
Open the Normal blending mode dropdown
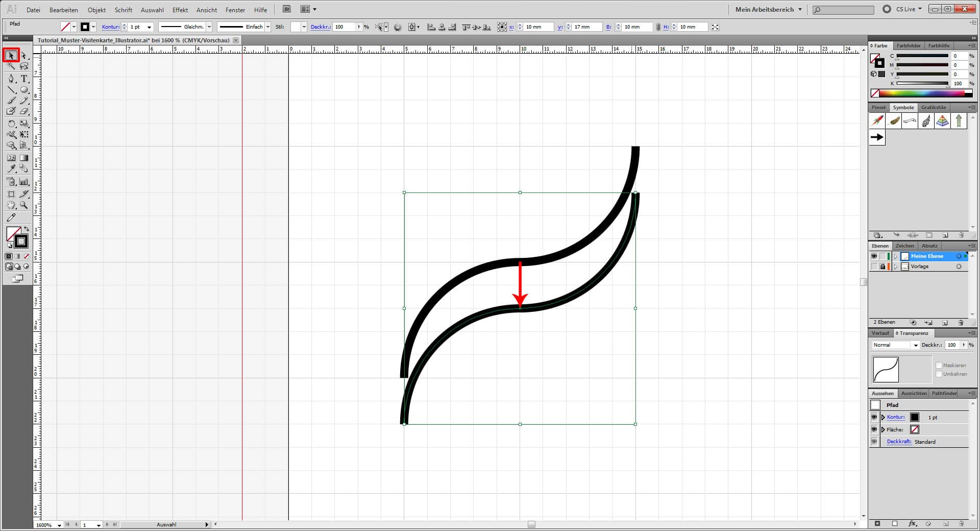pyautogui.click(x=915, y=345)
